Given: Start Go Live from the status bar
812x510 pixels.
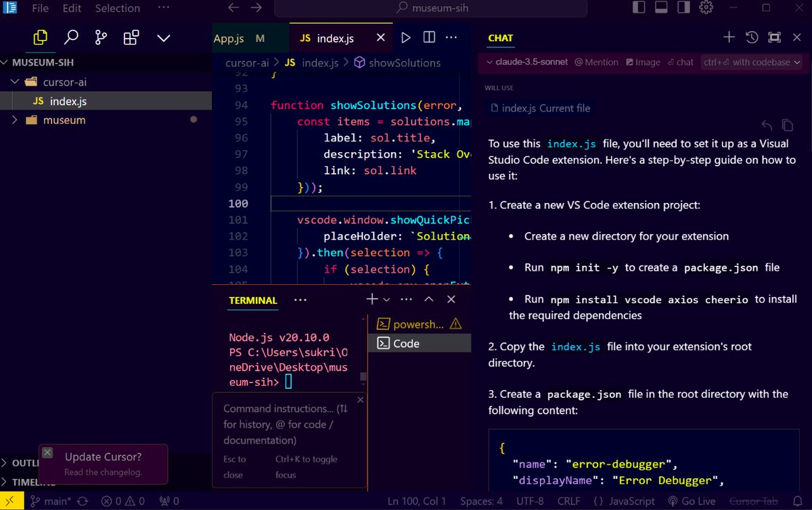Looking at the screenshot, I should pos(692,501).
